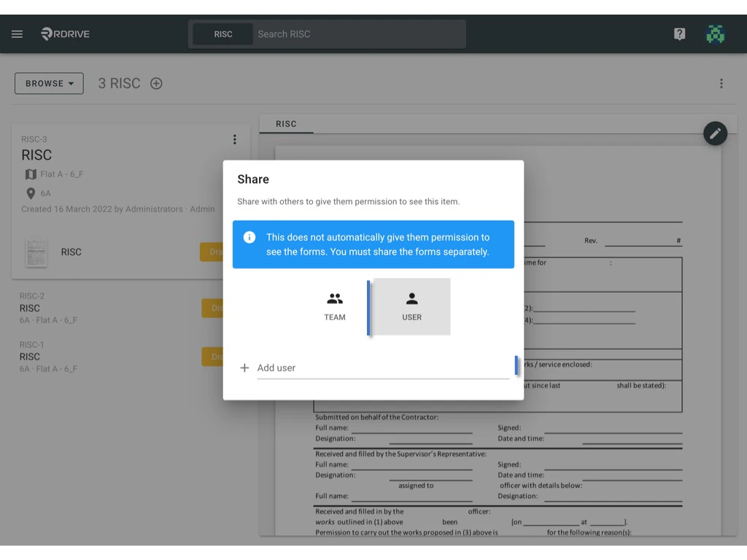Click the RDRIVE logo
The image size is (747, 560).
(64, 34)
